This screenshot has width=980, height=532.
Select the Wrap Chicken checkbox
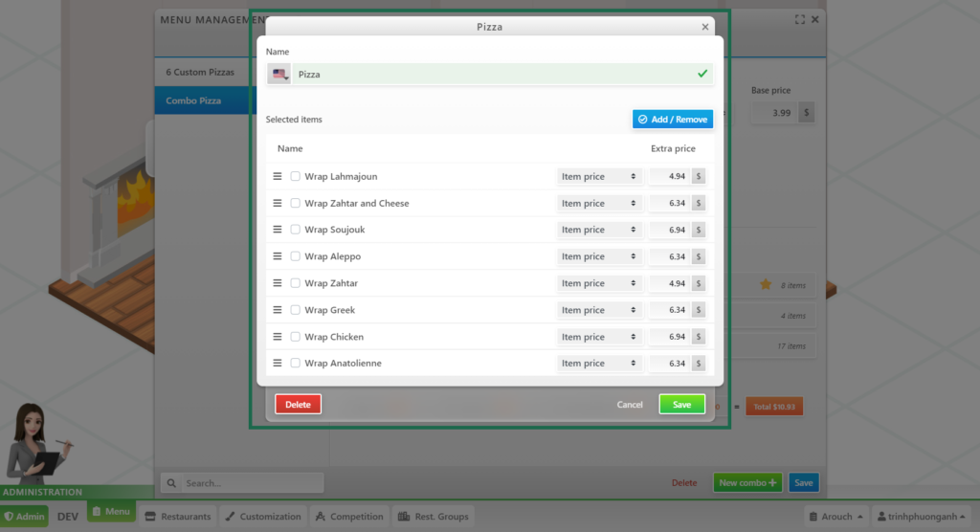pyautogui.click(x=296, y=337)
